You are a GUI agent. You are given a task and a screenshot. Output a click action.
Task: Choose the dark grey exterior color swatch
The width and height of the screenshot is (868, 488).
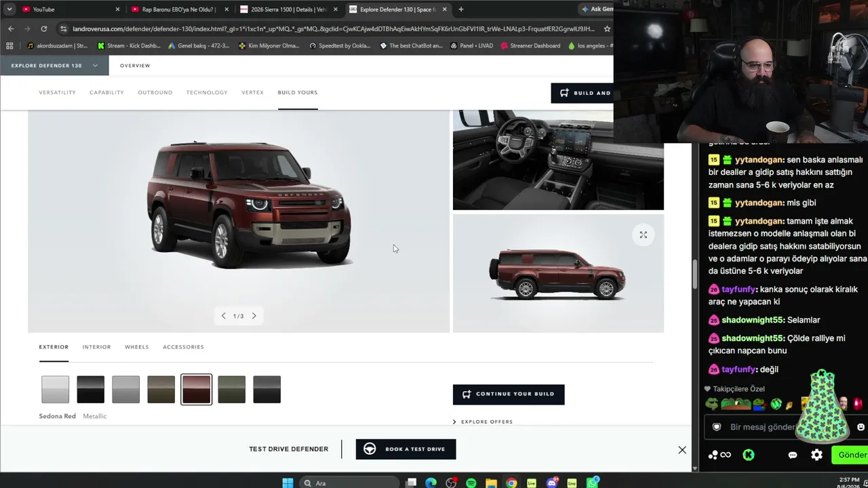(x=267, y=390)
